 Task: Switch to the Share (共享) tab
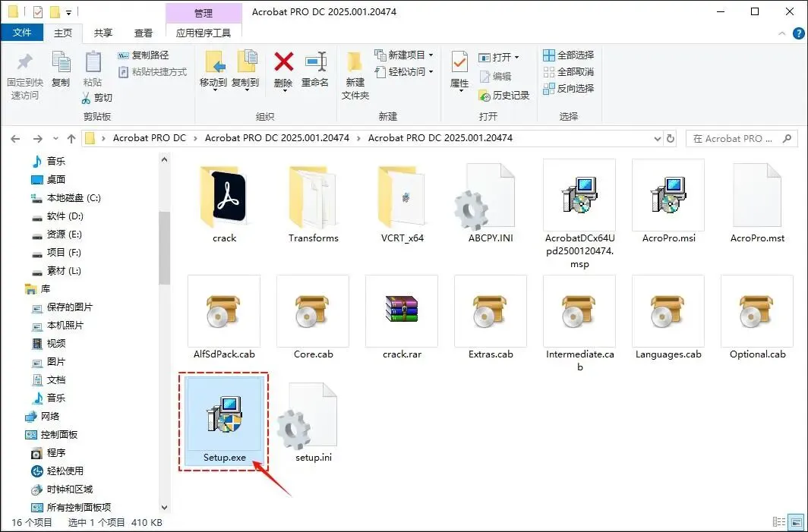click(103, 33)
